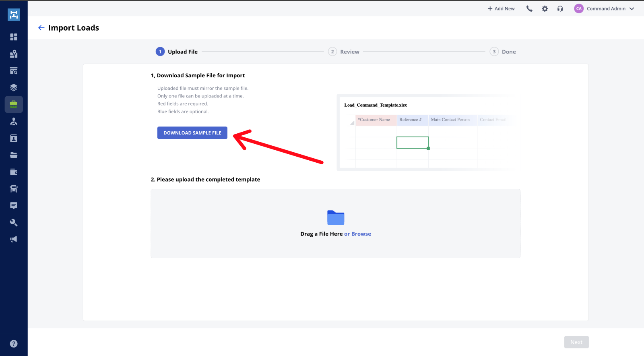Open the folder sidebar icon
The image size is (644, 356).
pos(14,155)
